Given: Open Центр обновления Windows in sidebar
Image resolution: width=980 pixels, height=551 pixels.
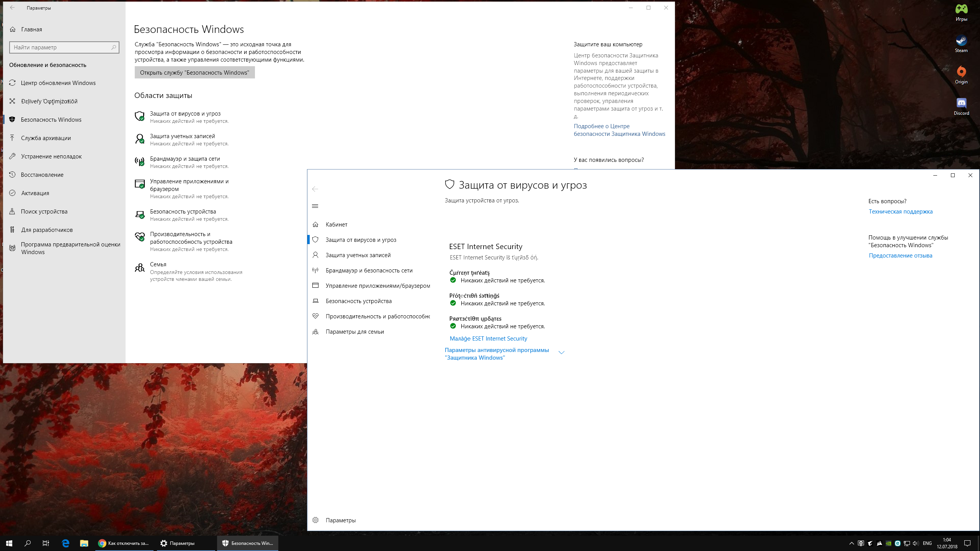Looking at the screenshot, I should tap(64, 83).
